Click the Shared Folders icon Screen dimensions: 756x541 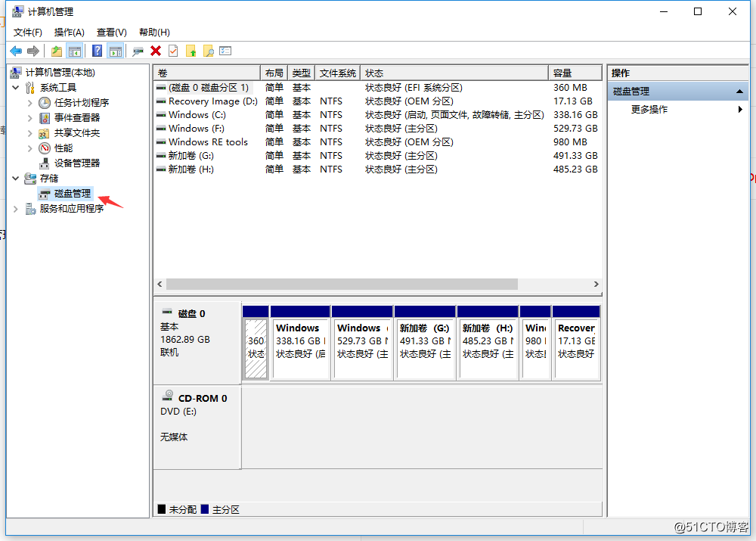pyautogui.click(x=44, y=133)
